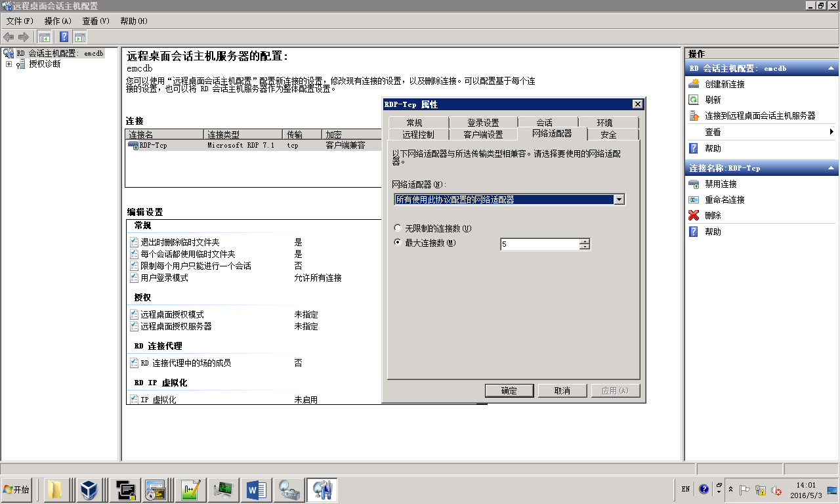Click the 取消 button
This screenshot has width=840, height=504.
pyautogui.click(x=562, y=390)
